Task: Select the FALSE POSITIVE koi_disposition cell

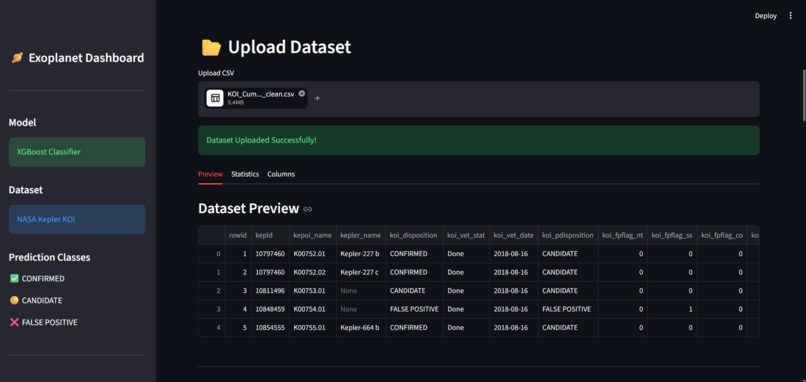Action: (414, 309)
